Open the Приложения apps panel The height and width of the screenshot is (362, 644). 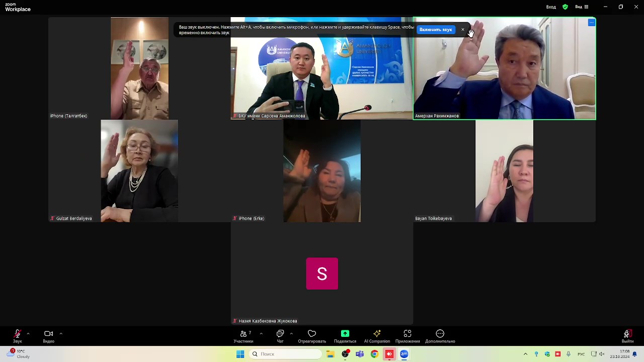pos(408,334)
